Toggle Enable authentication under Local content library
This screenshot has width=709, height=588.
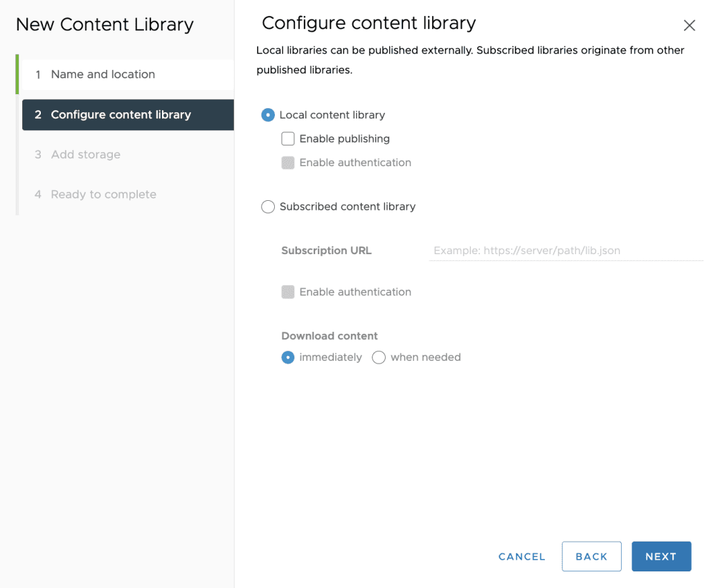tap(288, 162)
